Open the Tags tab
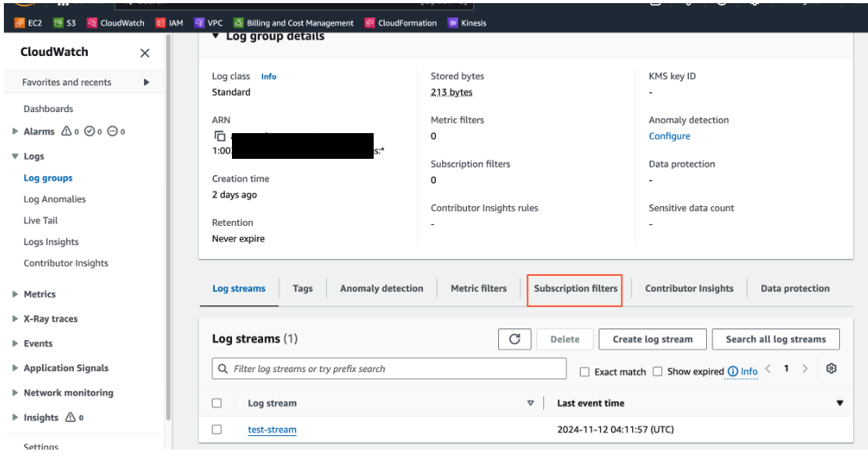The height and width of the screenshot is (464, 868). pyautogui.click(x=302, y=288)
